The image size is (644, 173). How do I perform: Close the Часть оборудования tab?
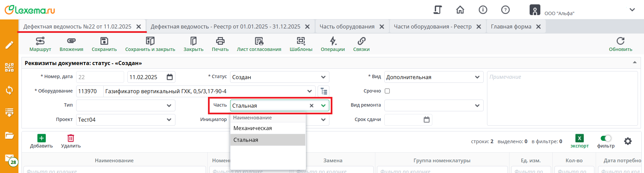point(382,26)
